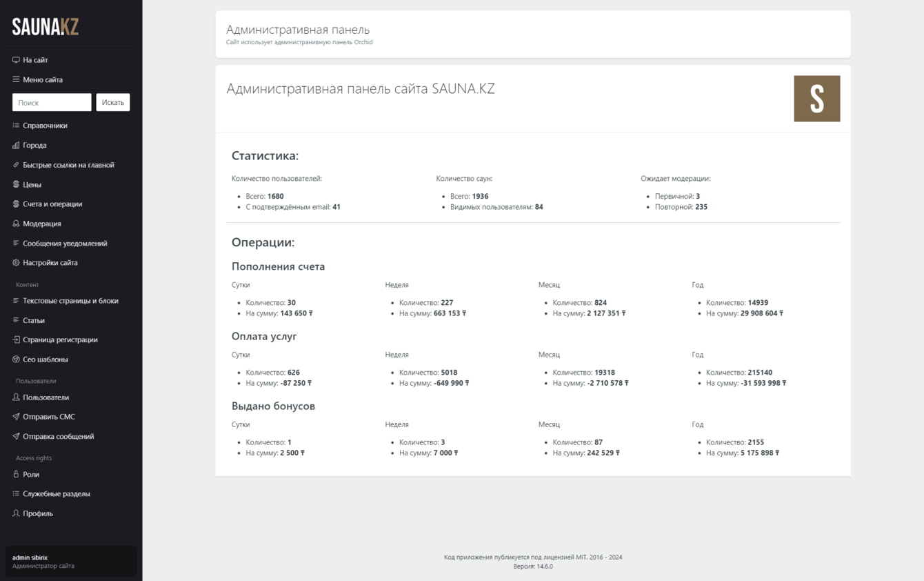924x581 pixels.
Task: Click the Поиск search input field
Action: 52,103
